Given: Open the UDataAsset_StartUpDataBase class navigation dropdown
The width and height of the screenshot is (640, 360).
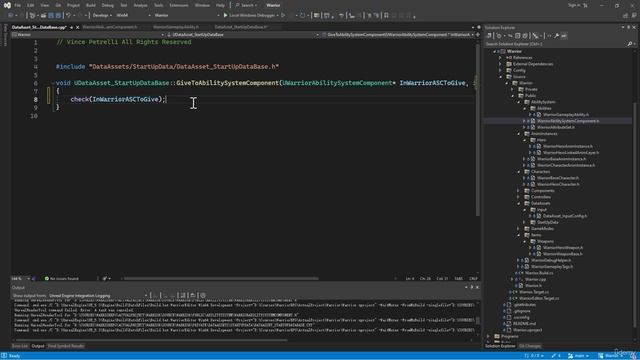Looking at the screenshot, I should (243, 35).
